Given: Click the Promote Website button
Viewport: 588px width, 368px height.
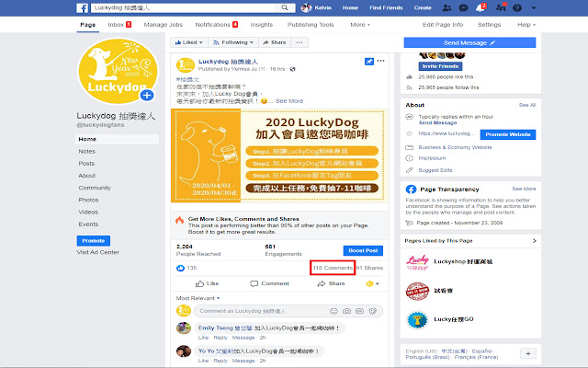Looking at the screenshot, I should pos(508,134).
